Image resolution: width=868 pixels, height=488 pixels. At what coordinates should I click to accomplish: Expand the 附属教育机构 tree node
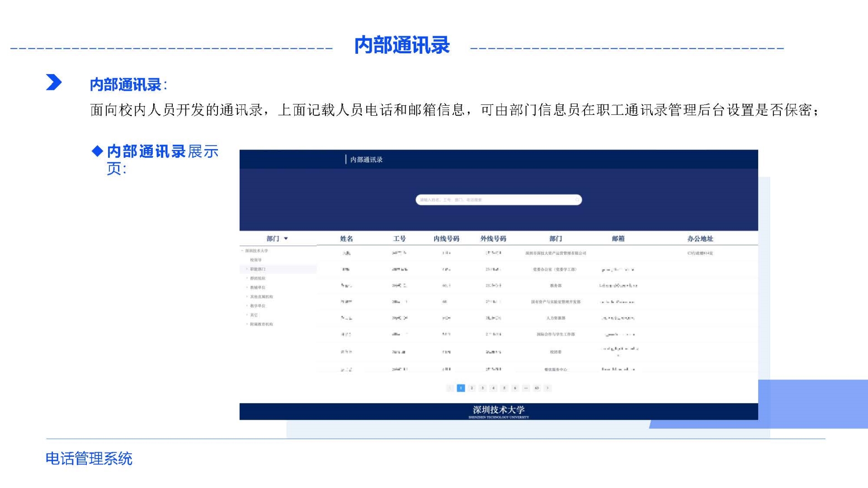[x=247, y=324]
